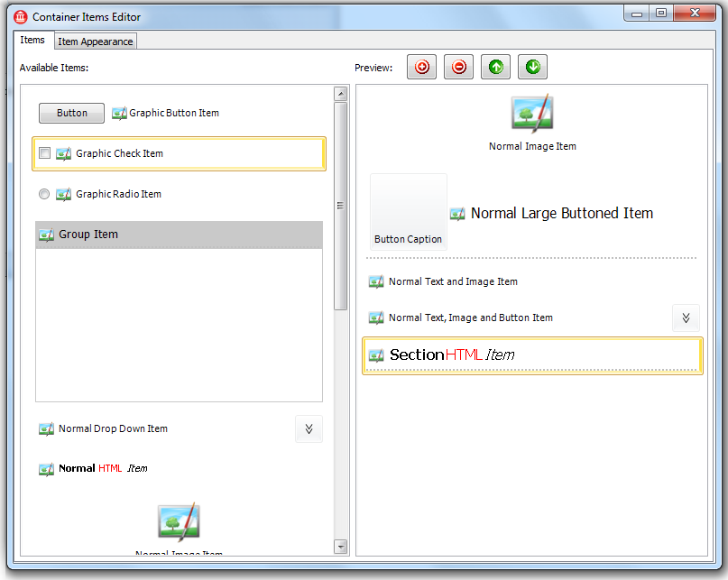
Task: Switch to the Item Appearance tab
Action: point(96,41)
